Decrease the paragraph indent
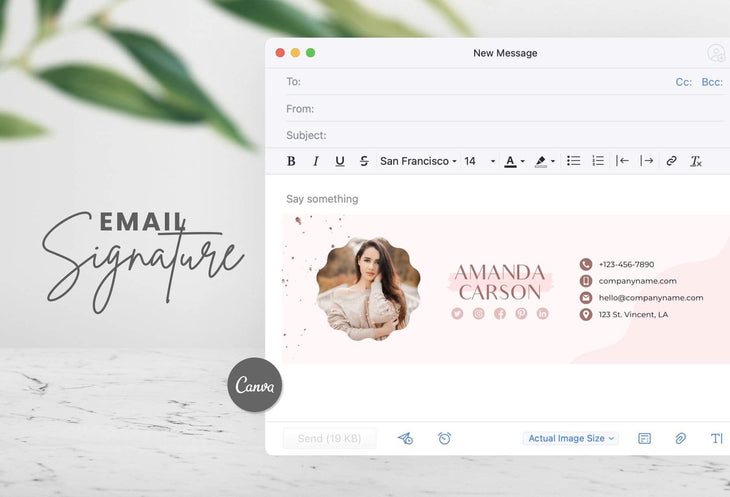The width and height of the screenshot is (730, 497). click(x=622, y=161)
